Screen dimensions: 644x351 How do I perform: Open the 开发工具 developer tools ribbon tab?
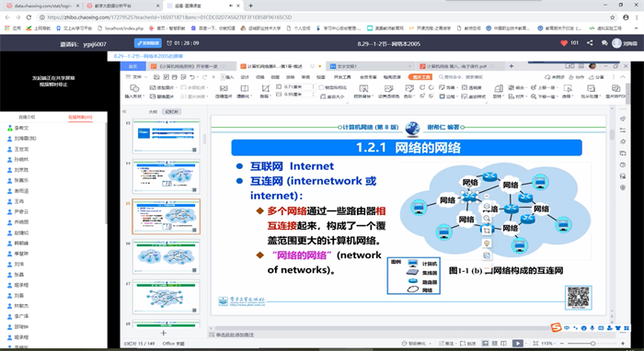(342, 77)
